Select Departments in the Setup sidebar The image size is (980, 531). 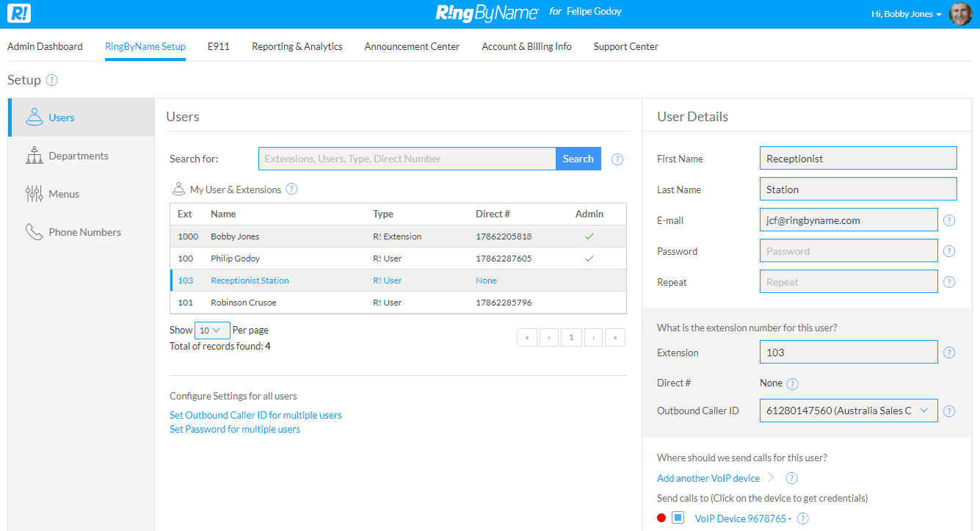tap(81, 156)
